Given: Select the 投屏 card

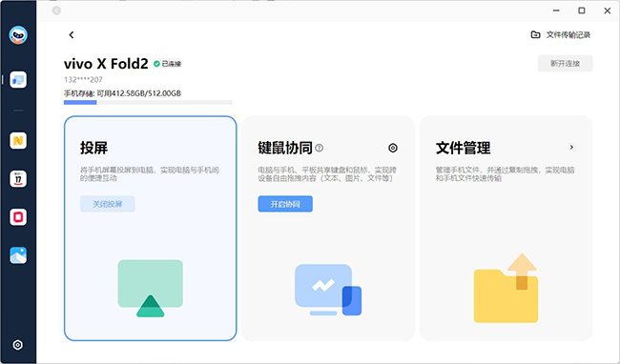Looking at the screenshot, I should click(x=151, y=228).
